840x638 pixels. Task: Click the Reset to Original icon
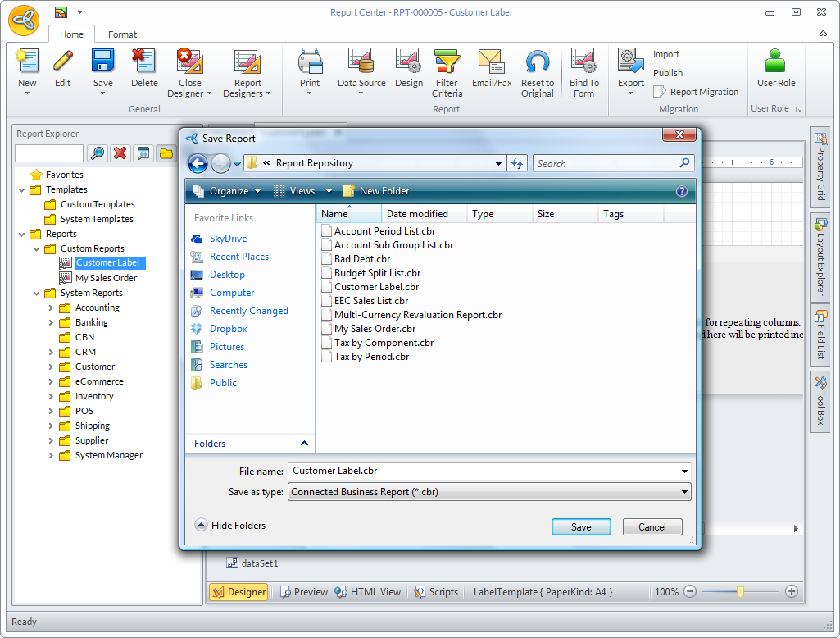tap(538, 62)
